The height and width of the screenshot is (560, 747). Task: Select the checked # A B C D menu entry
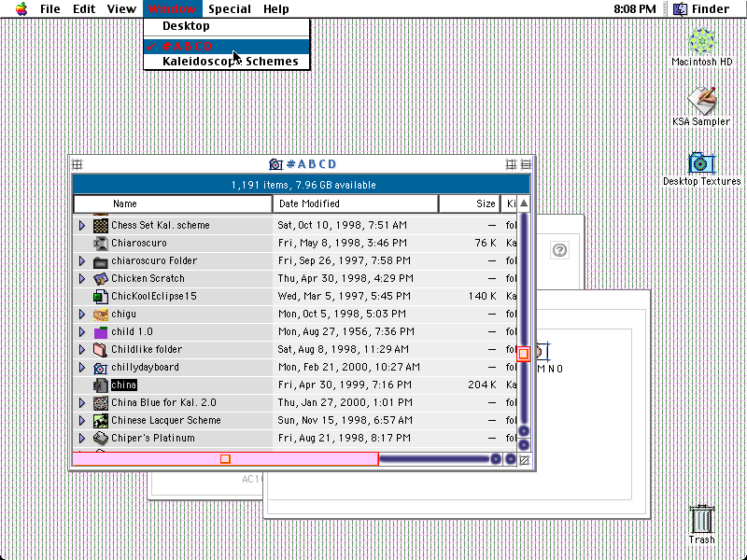227,46
